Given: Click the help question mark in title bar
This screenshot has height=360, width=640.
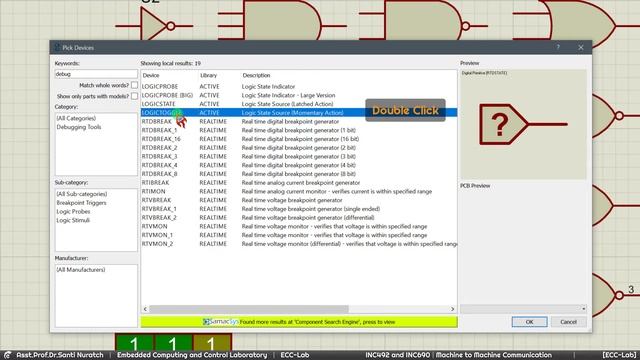Looking at the screenshot, I should point(558,47).
